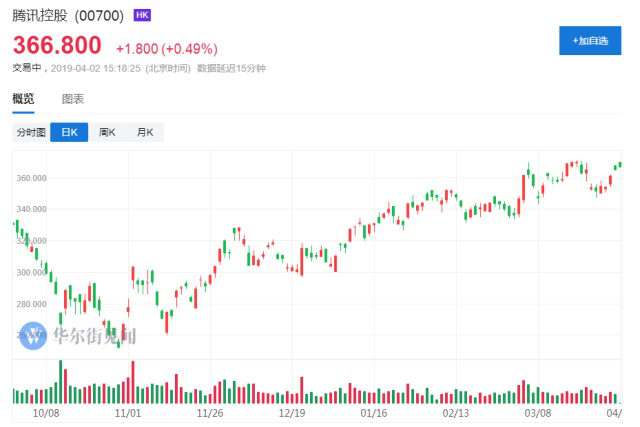Click the 340.000 price axis label
This screenshot has height=427, width=640.
(x=31, y=209)
